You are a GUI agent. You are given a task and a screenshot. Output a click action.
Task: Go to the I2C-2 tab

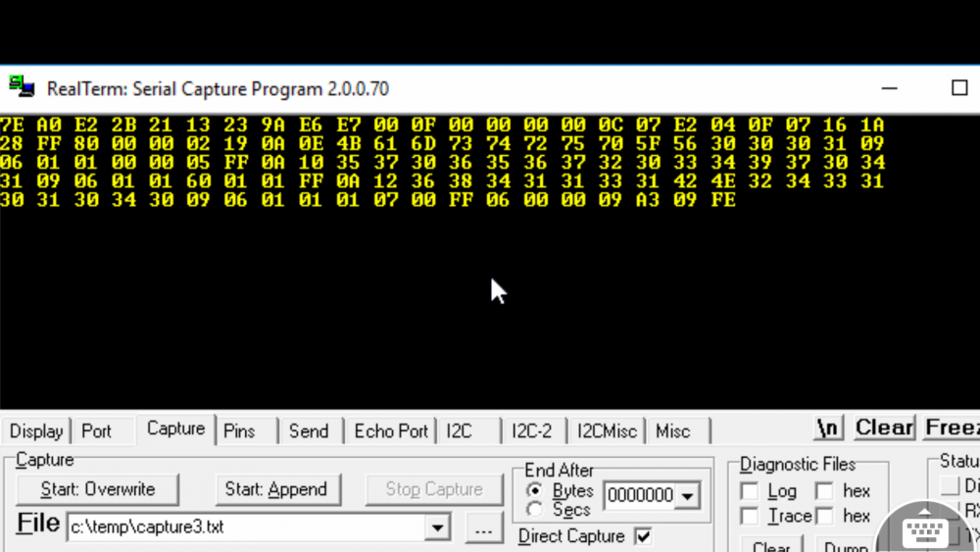pos(531,431)
